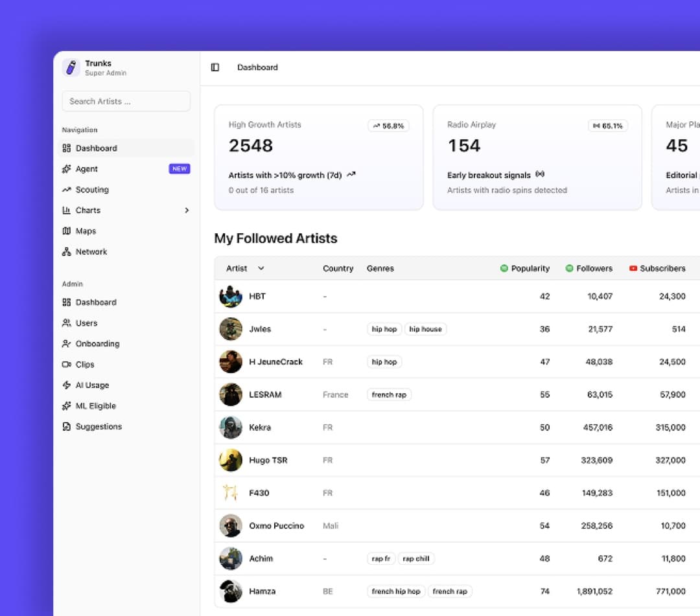The image size is (700, 616).
Task: Sort table by Popularity column
Action: pos(525,268)
